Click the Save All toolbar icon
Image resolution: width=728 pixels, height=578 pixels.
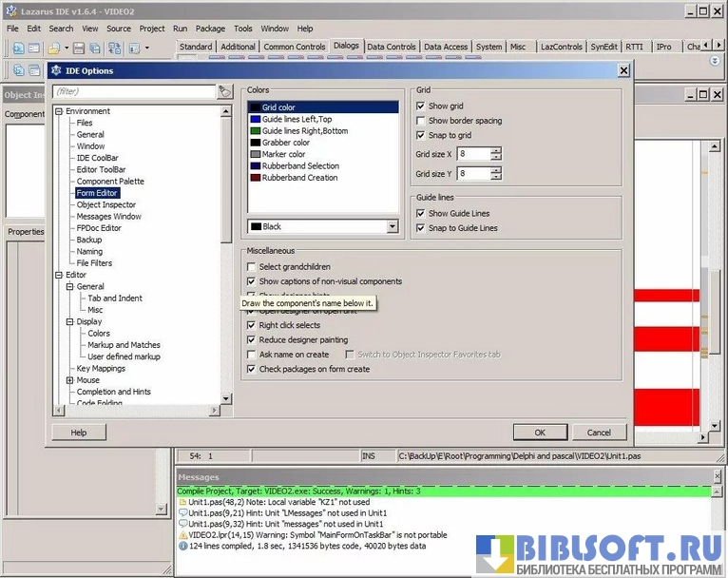[95, 48]
